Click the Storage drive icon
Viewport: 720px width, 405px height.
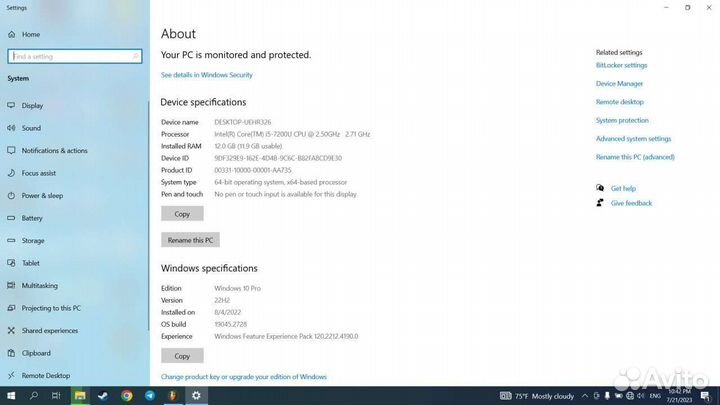coord(11,241)
